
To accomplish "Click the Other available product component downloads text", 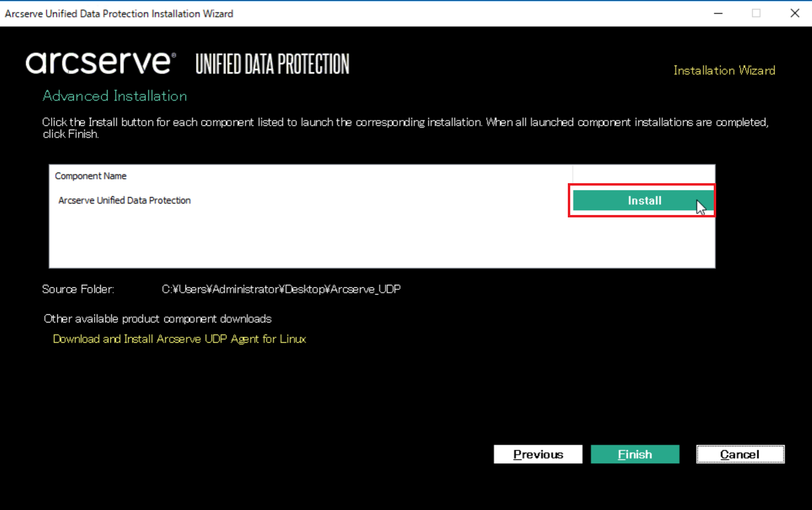I will (157, 319).
